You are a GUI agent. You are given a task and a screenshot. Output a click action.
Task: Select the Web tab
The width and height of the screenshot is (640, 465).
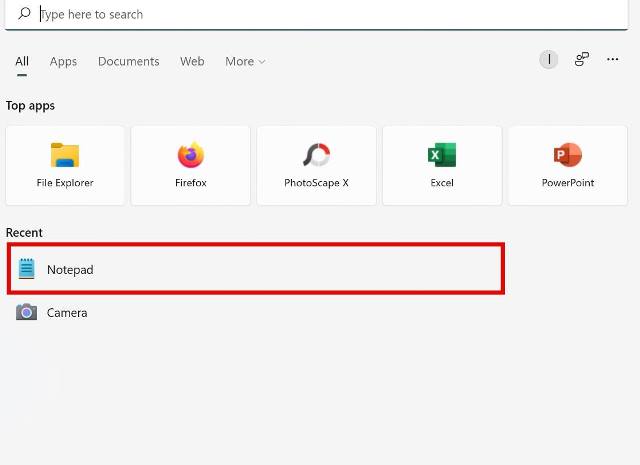[x=192, y=61]
